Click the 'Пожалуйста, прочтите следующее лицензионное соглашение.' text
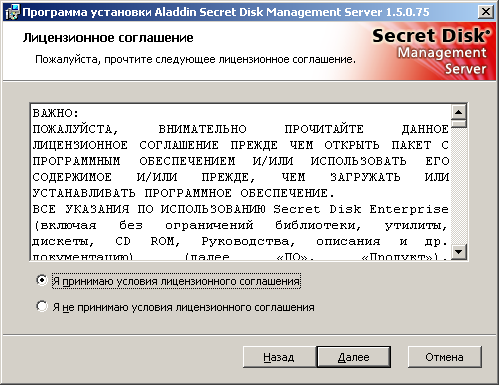 tap(195, 59)
